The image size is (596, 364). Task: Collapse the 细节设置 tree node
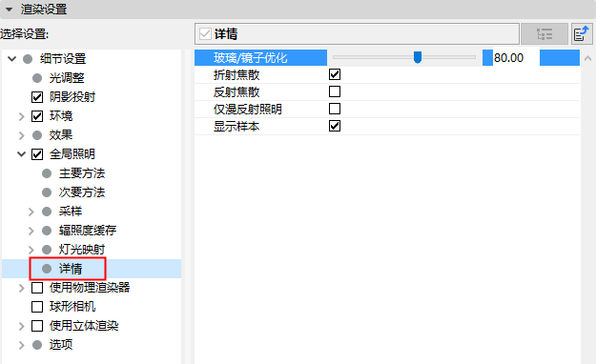[x=12, y=59]
